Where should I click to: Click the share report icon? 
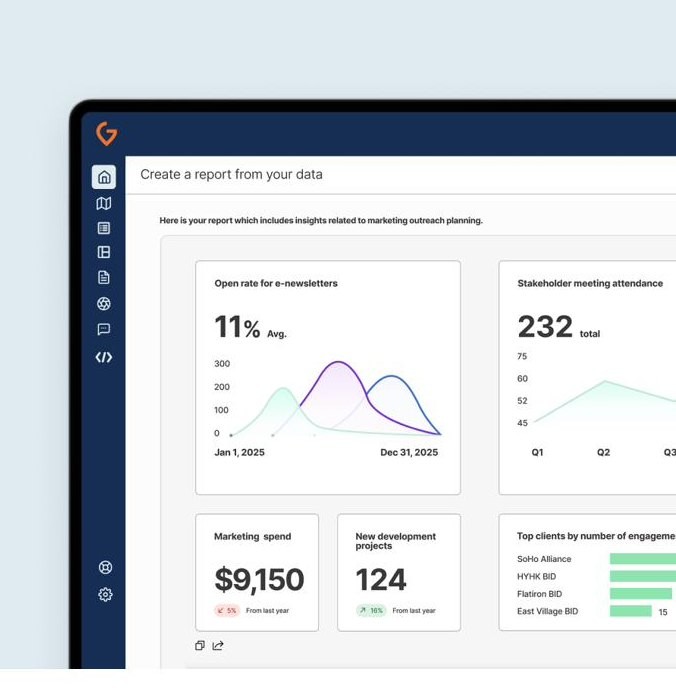218,646
